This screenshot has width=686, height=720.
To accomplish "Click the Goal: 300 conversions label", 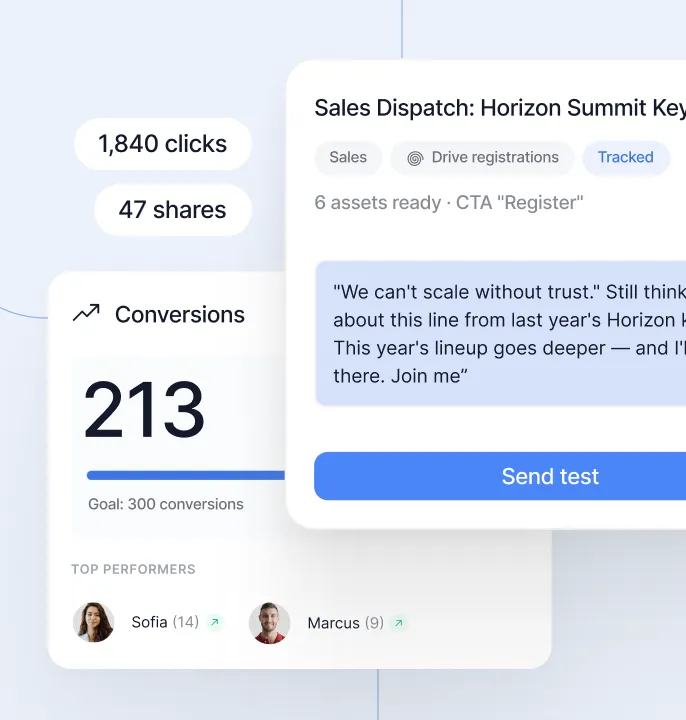I will [x=166, y=504].
